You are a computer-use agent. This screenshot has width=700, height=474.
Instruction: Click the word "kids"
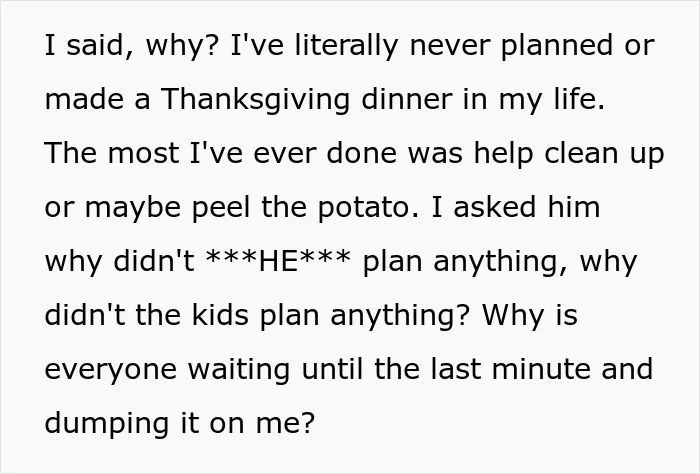[x=220, y=314]
